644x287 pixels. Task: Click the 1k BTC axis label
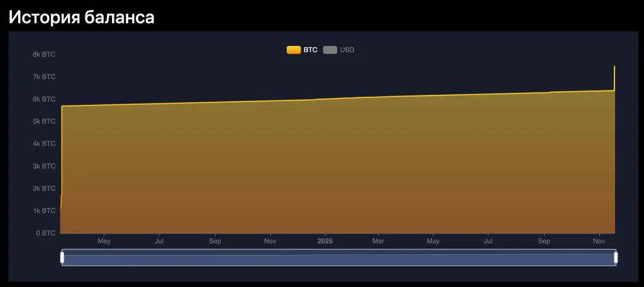pyautogui.click(x=44, y=211)
